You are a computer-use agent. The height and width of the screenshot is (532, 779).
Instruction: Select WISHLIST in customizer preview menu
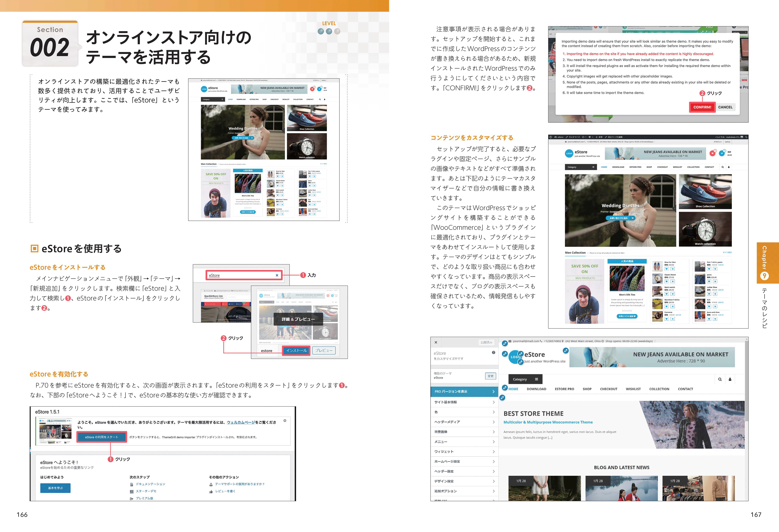click(633, 389)
